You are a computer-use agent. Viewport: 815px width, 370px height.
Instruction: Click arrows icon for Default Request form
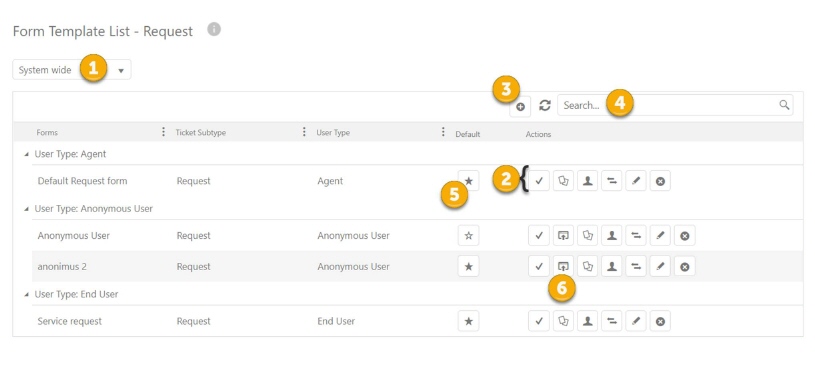pos(612,181)
